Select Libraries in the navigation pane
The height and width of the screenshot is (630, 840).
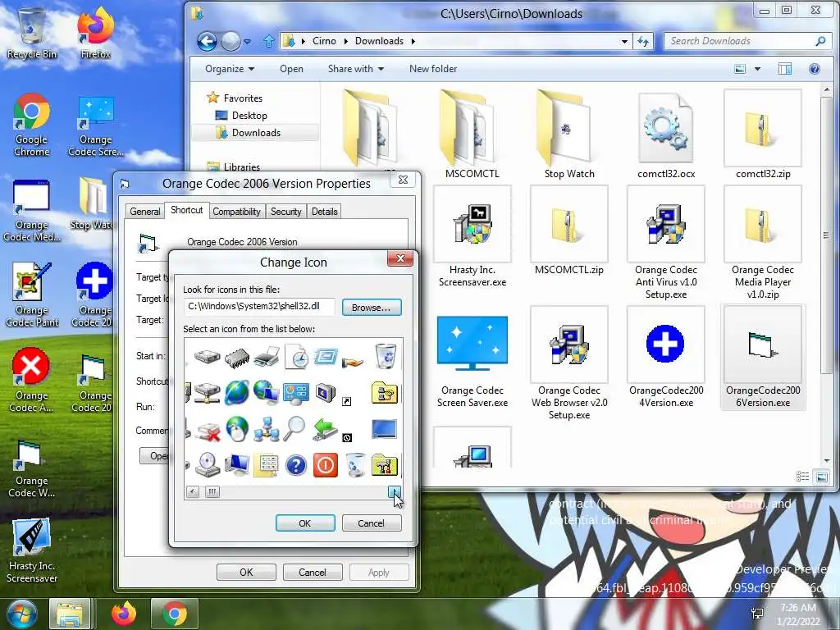242,167
